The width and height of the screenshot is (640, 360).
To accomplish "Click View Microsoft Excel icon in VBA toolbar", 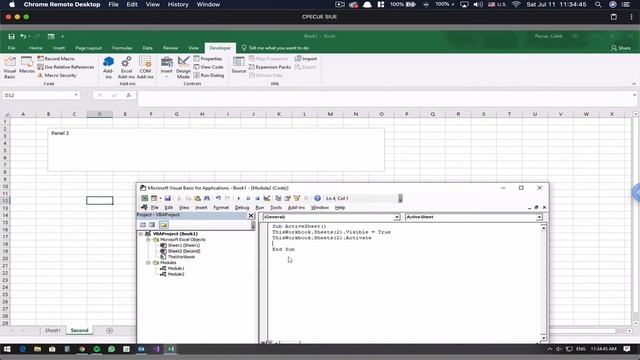I will (x=144, y=198).
